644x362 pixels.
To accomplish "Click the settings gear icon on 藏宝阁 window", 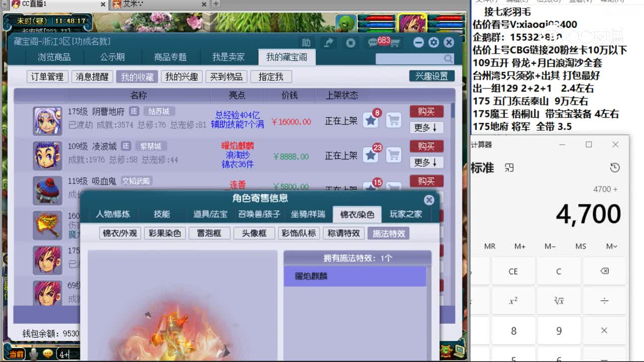I will point(434,43).
